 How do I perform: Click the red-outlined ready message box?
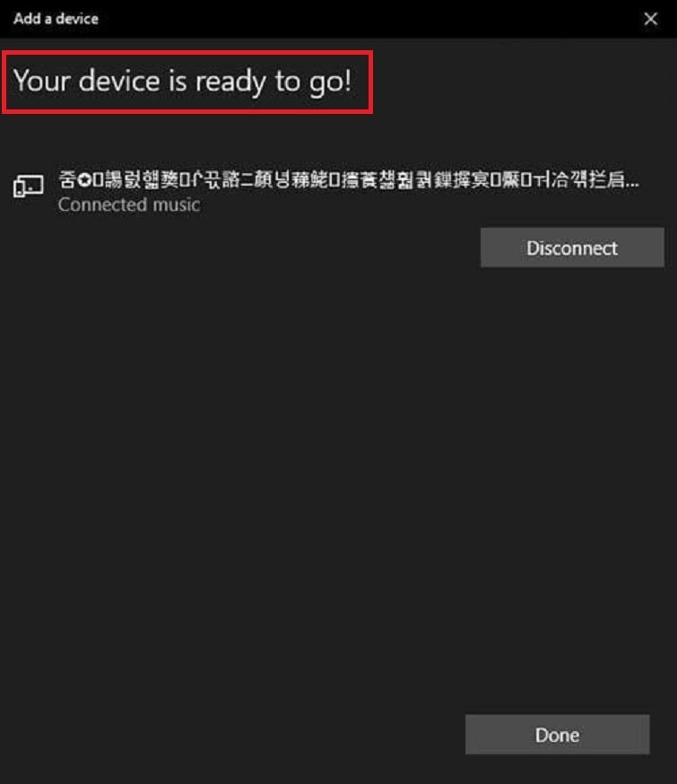pos(187,82)
